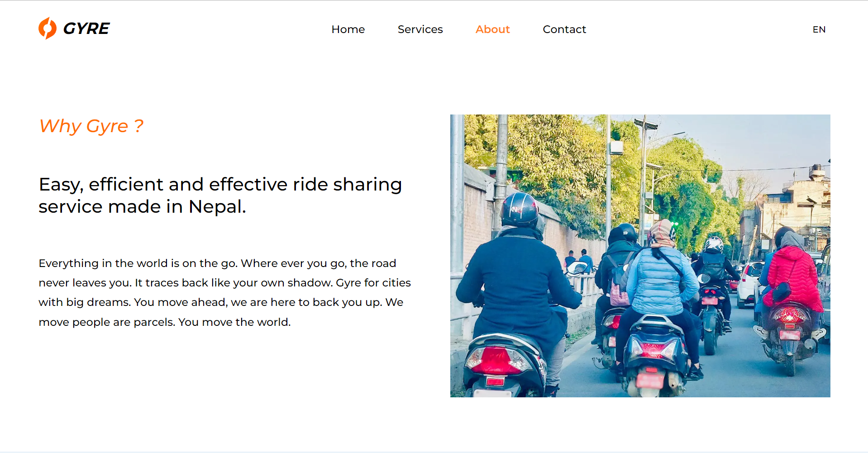This screenshot has width=868, height=453.
Task: Go to the Home page
Action: click(348, 29)
